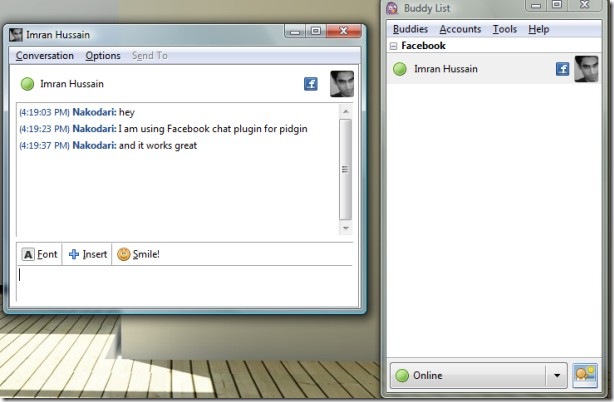Click the message "hey" line
The width and height of the screenshot is (614, 402).
[77, 112]
